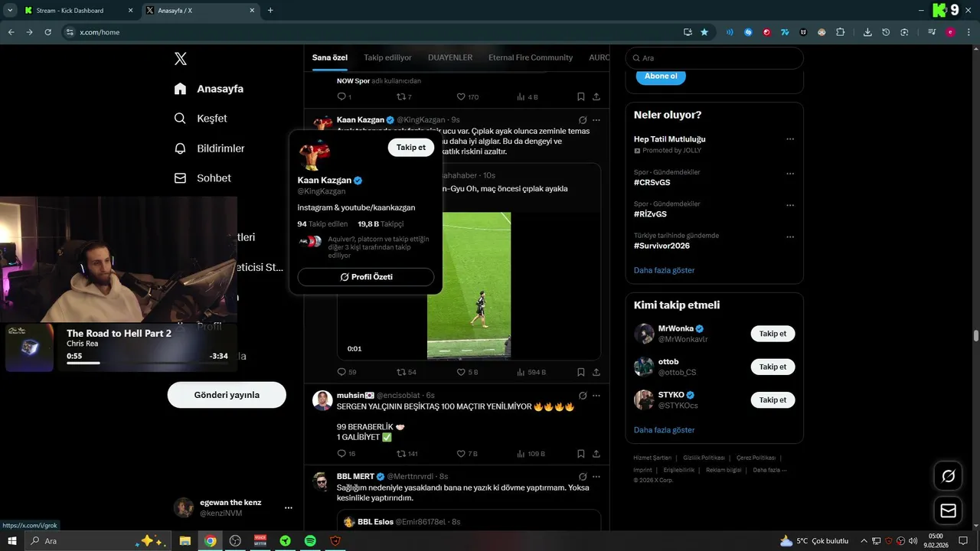View analytics of Kaan Kazgan post (594 B)
The width and height of the screenshot is (980, 551).
pyautogui.click(x=531, y=372)
